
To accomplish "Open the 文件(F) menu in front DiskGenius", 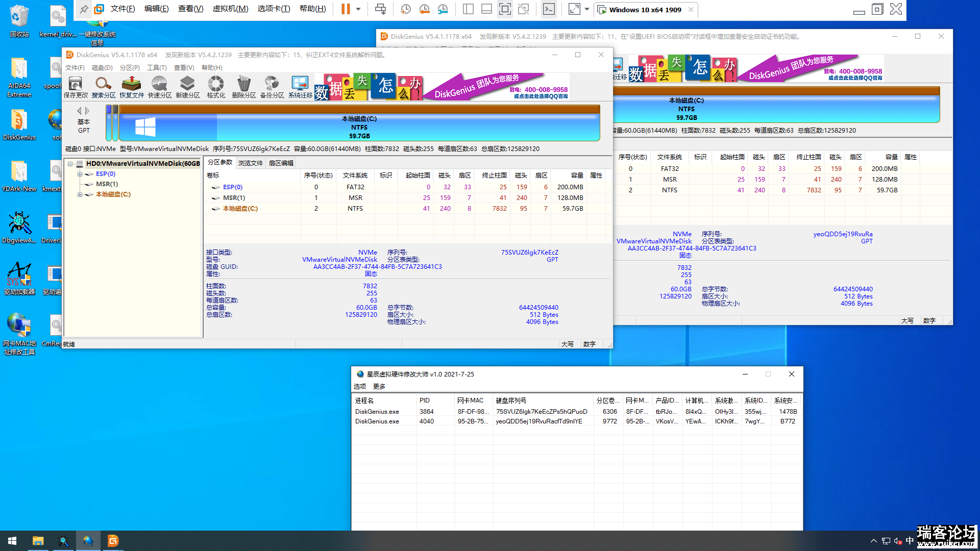I will [75, 67].
